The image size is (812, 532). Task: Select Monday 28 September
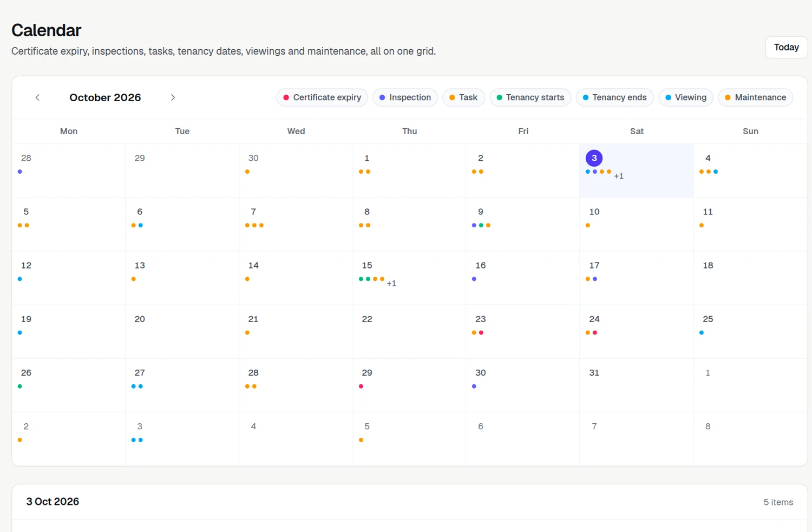[69, 170]
